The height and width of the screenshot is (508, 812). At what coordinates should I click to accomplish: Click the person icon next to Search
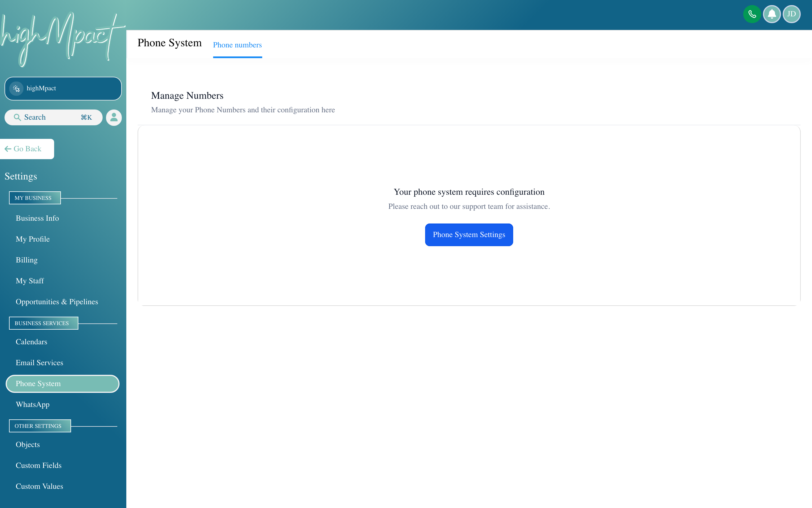(x=114, y=117)
